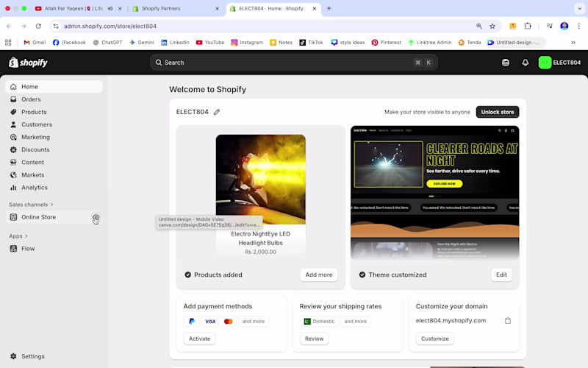Screen dimensions: 588x368
Task: Open site information icon in address bar
Action: pos(56,26)
